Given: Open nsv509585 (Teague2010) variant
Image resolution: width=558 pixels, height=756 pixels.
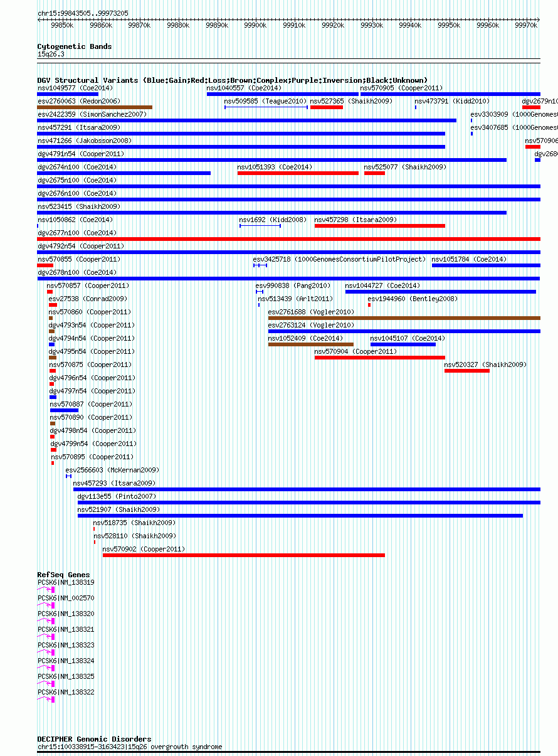Looking at the screenshot, I should (265, 102).
